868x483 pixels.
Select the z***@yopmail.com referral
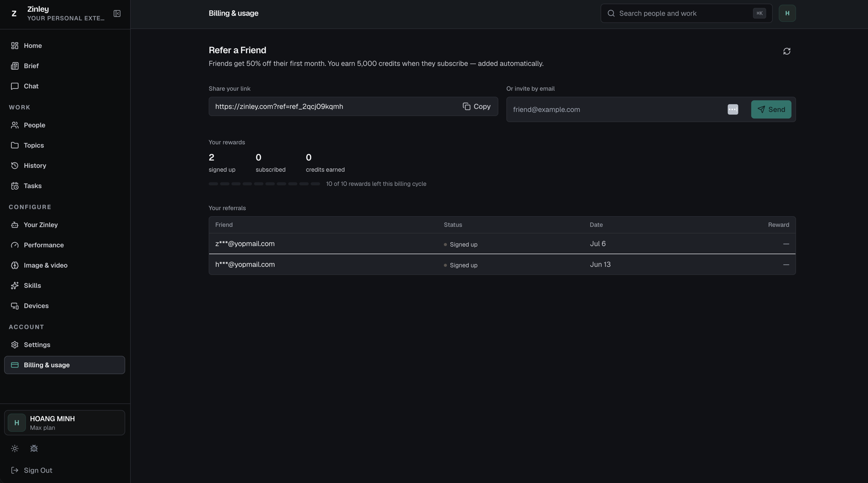[502, 244]
